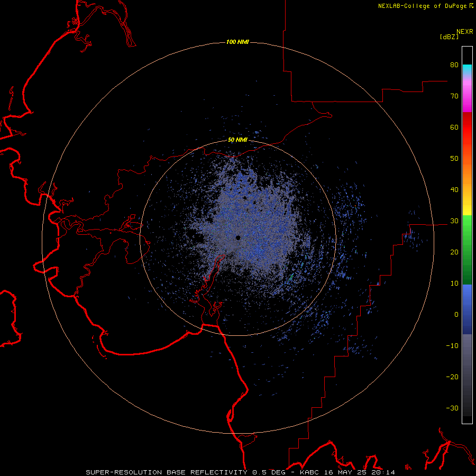The width and height of the screenshot is (476, 476).
Task: Click the 80 dBZ scale value
Action: [x=454, y=65]
